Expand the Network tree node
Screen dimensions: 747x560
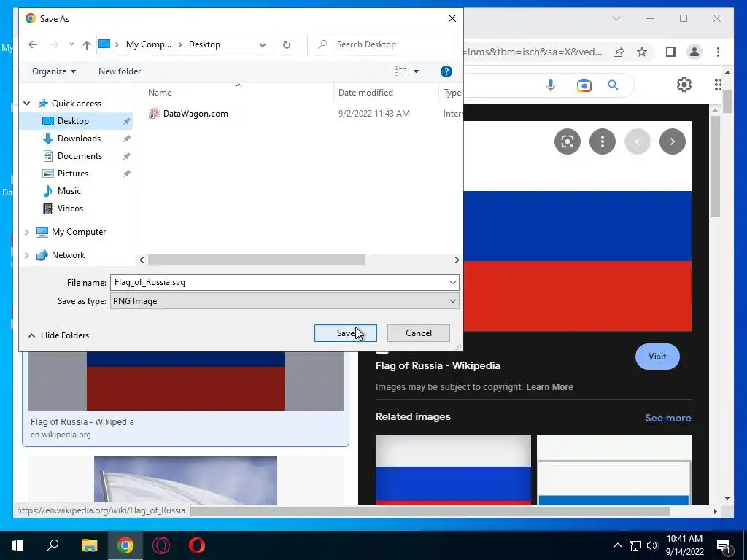pos(27,255)
